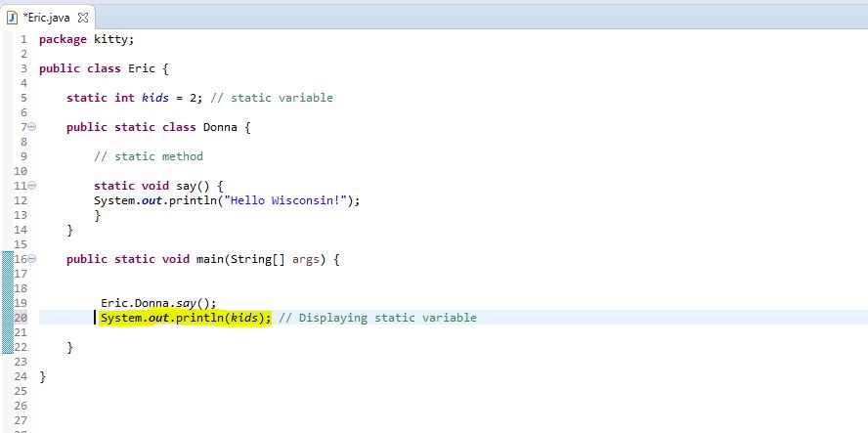Image resolution: width=868 pixels, height=433 pixels.
Task: Click on 'package kitty;' text
Action: 86,40
